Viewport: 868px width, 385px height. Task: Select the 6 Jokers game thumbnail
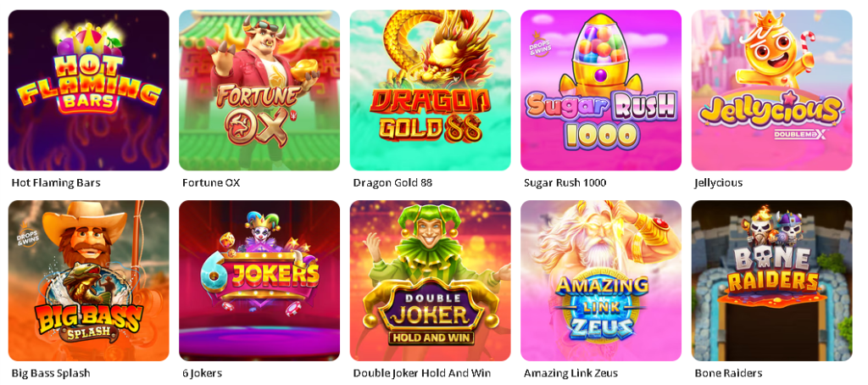[x=259, y=281]
